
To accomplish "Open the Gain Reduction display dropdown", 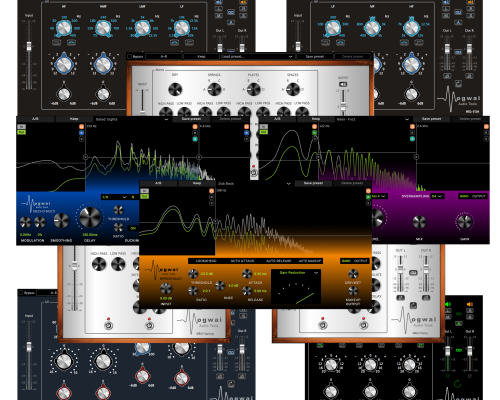I will [296, 273].
